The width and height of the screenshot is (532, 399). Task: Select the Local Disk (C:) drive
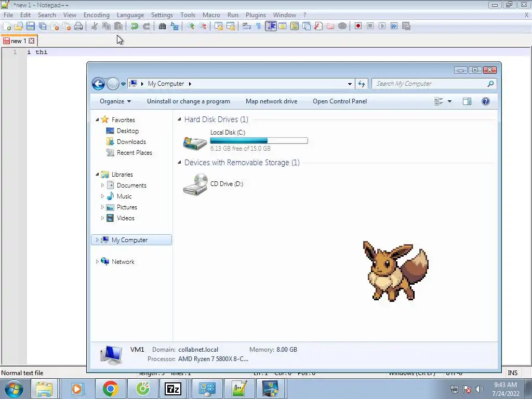[245, 140]
